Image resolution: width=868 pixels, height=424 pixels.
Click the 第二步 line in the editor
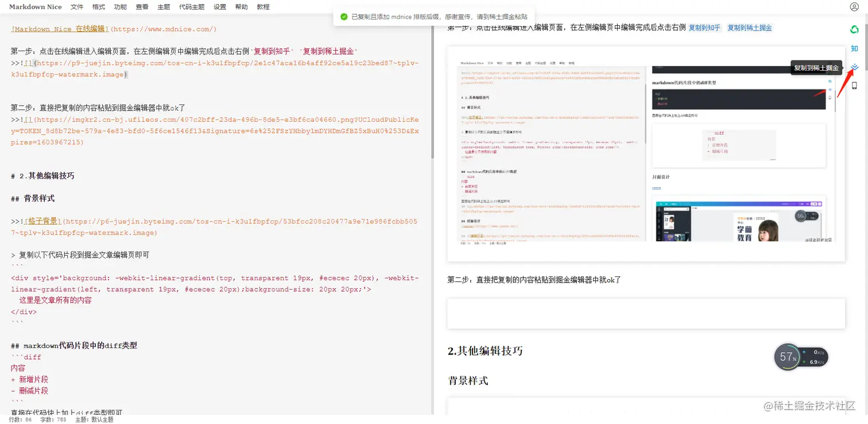pyautogui.click(x=98, y=107)
